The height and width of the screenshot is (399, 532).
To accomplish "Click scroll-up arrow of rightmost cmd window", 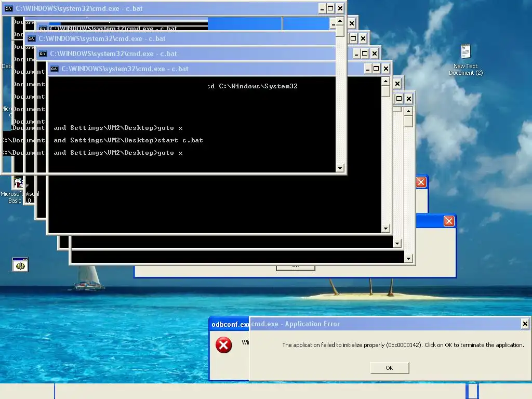I will click(x=408, y=111).
